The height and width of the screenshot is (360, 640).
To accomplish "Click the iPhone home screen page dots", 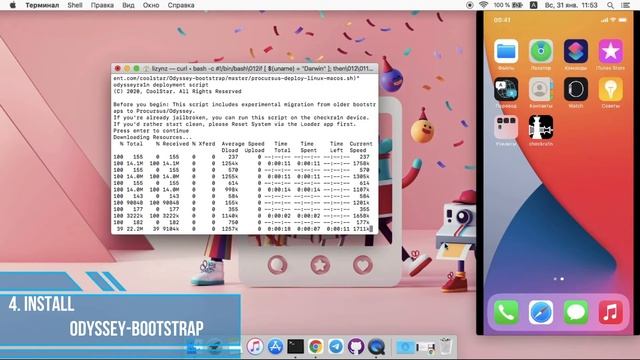I will [558, 279].
